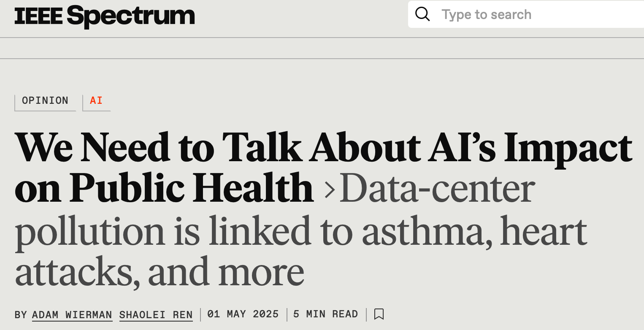This screenshot has height=330, width=644.
Task: Click the publish date 01 May 2025
Action: 243,314
